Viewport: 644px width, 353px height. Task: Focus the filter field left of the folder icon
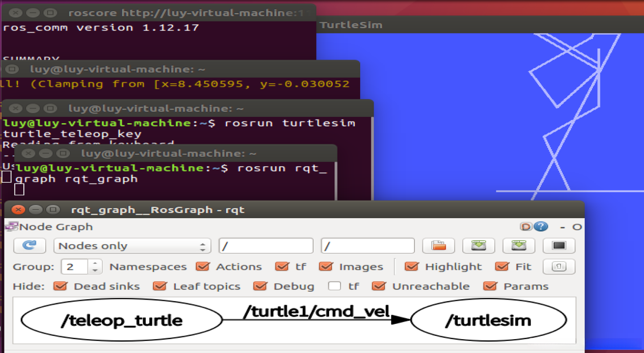[368, 246]
